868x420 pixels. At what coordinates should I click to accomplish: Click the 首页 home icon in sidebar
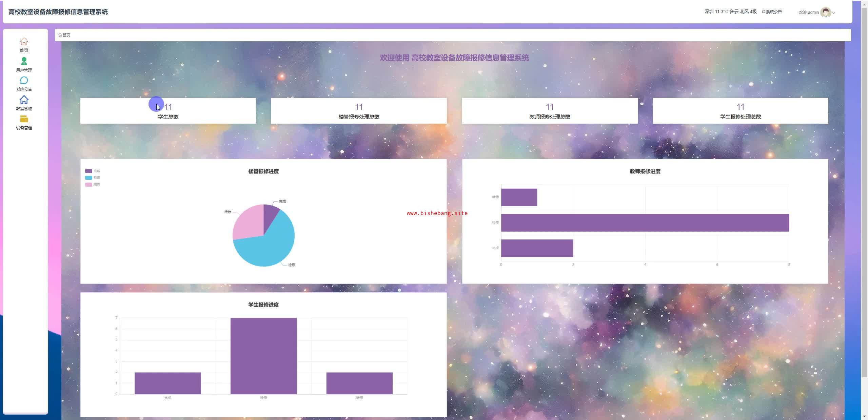point(24,42)
